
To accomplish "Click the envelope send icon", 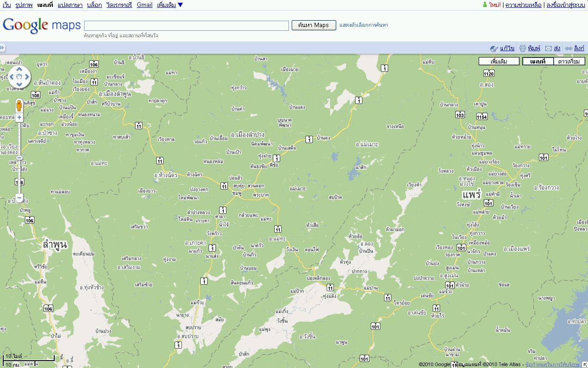I will point(548,48).
